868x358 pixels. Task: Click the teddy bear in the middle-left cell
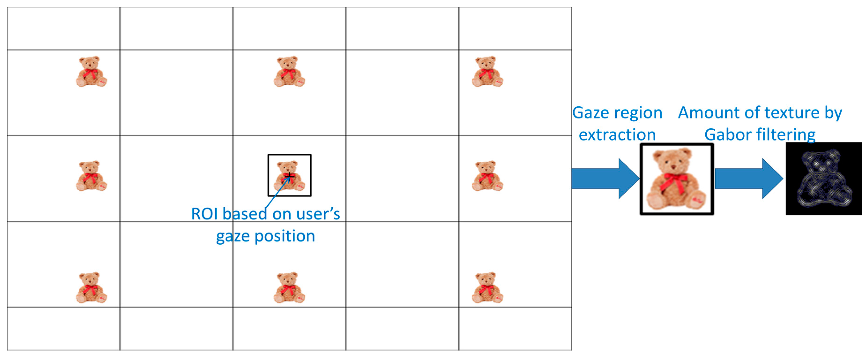91,176
